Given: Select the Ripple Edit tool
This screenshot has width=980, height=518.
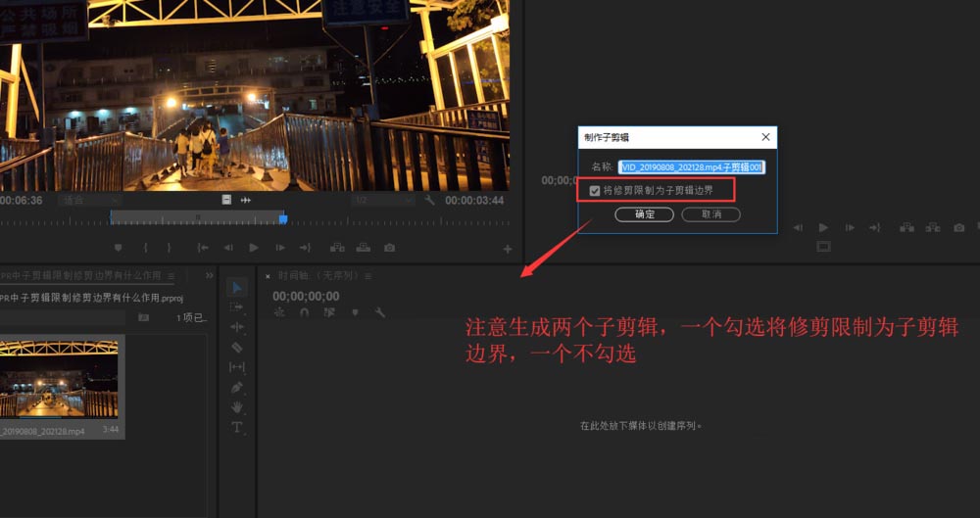Looking at the screenshot, I should [236, 327].
